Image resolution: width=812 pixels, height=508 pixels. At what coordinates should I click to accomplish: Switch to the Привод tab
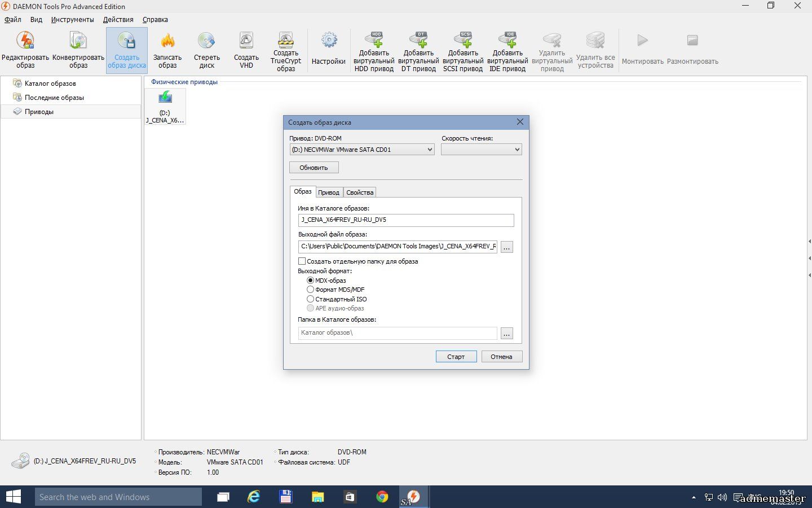(x=329, y=192)
